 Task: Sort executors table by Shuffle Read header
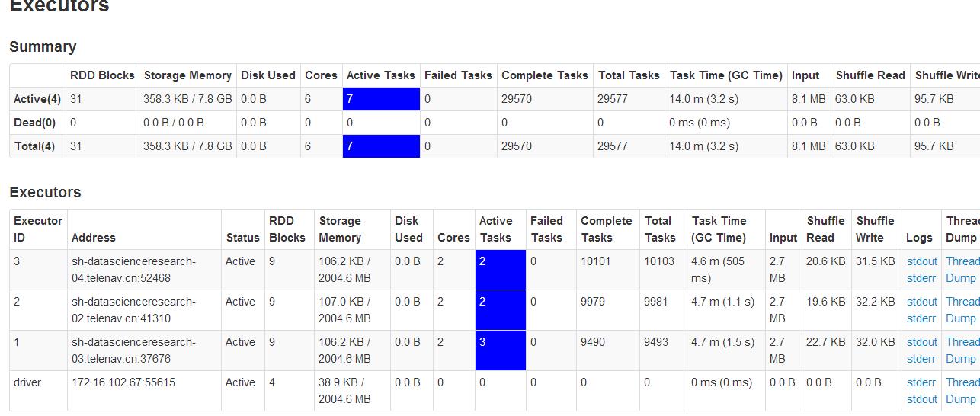[x=826, y=229]
